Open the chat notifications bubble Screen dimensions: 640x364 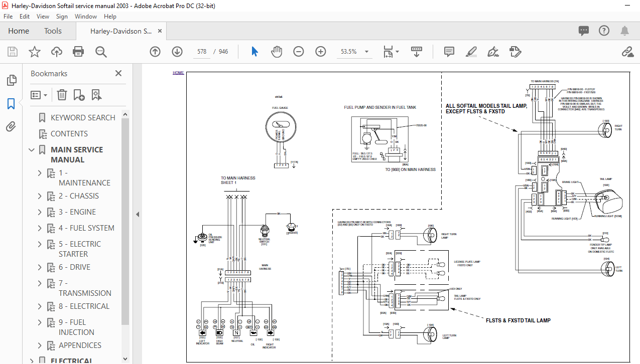(583, 31)
